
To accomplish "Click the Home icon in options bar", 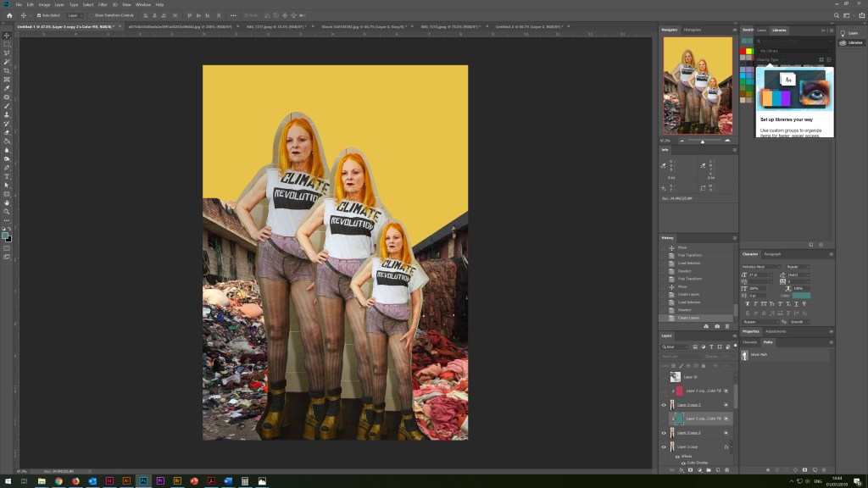I will (x=9, y=15).
